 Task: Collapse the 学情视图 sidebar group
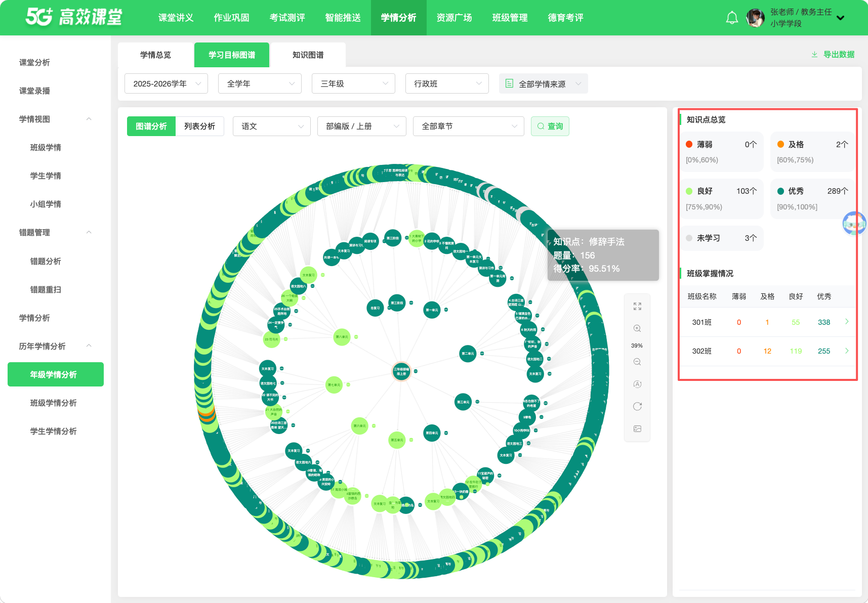click(x=89, y=119)
